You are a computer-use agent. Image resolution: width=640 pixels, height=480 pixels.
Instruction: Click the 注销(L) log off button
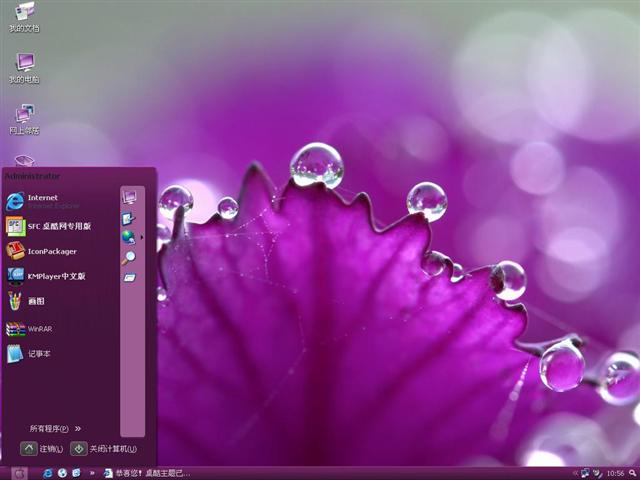42,449
